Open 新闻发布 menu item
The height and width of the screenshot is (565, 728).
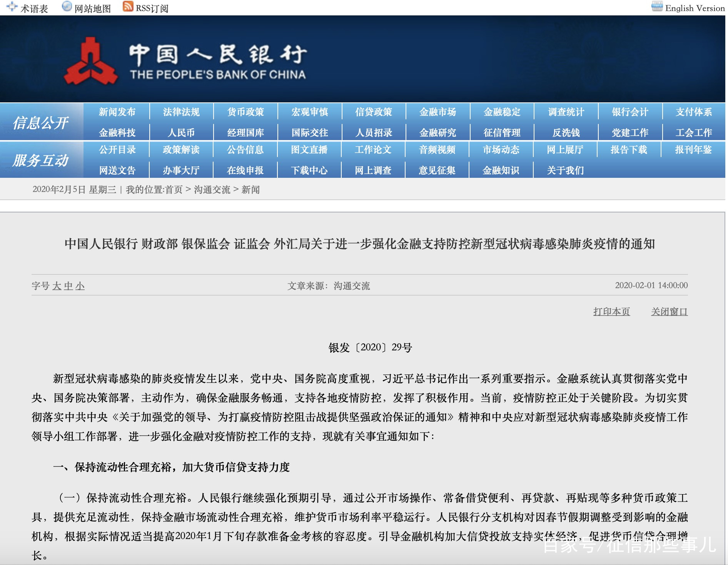(x=117, y=112)
